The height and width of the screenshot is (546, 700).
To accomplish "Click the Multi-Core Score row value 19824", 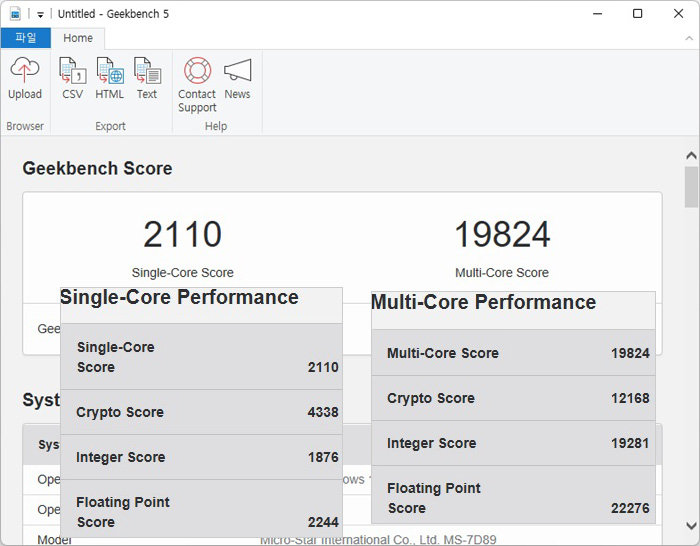I will click(630, 353).
